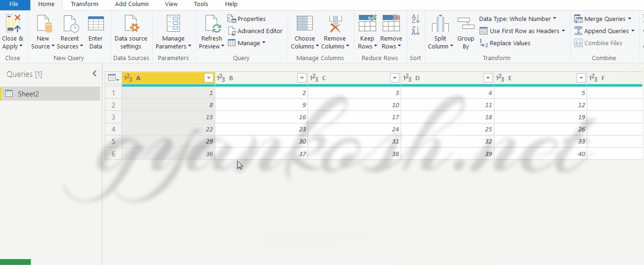
Task: Sort ascending A to Z
Action: coord(416,19)
